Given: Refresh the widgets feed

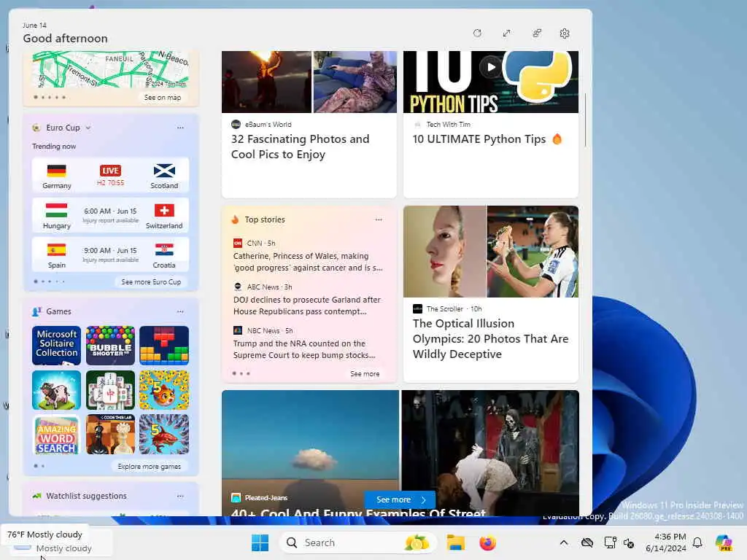Looking at the screenshot, I should (x=477, y=34).
